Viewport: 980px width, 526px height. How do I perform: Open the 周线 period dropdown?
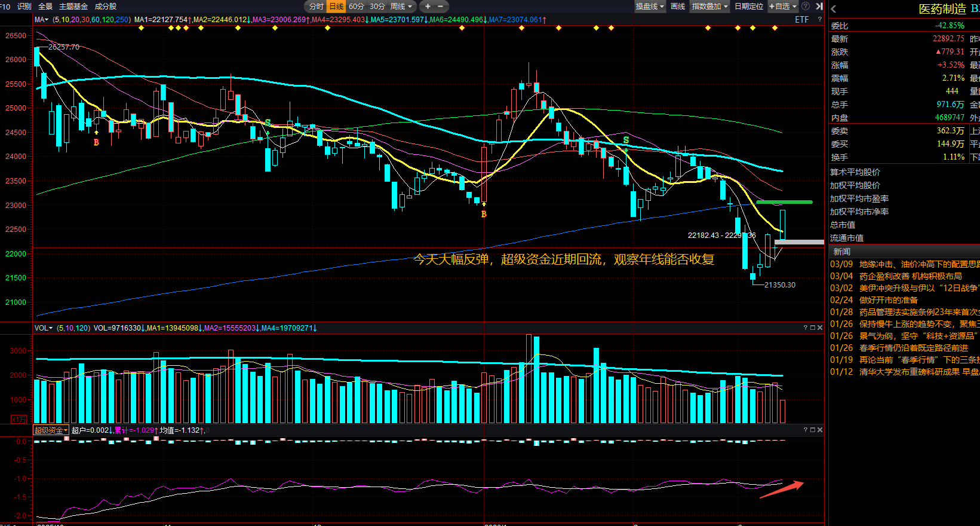pyautogui.click(x=401, y=7)
